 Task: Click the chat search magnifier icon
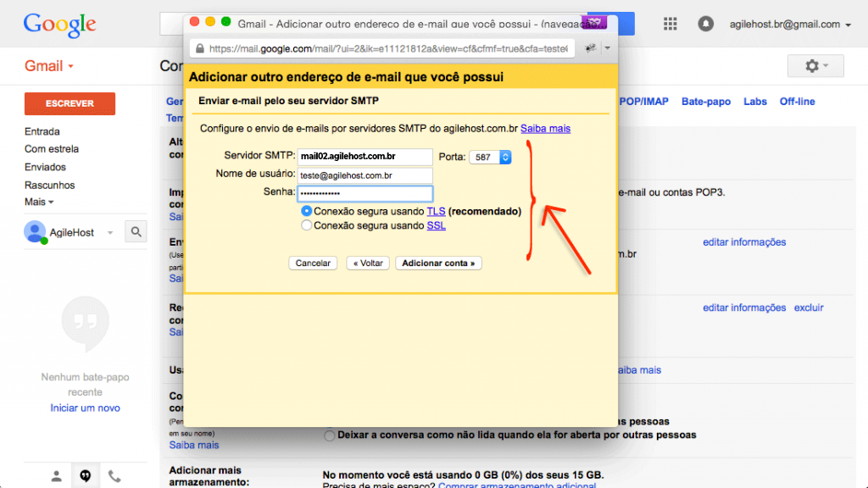click(136, 232)
